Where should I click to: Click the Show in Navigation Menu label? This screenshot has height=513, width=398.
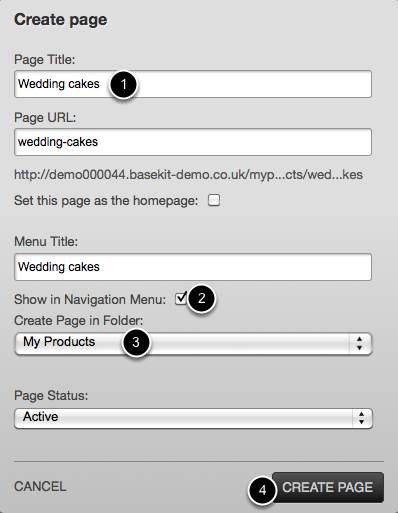coord(90,299)
